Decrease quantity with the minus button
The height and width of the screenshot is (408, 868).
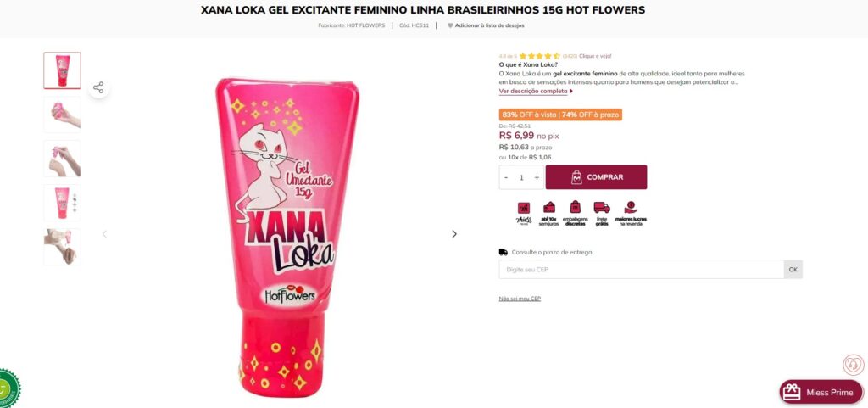click(506, 177)
